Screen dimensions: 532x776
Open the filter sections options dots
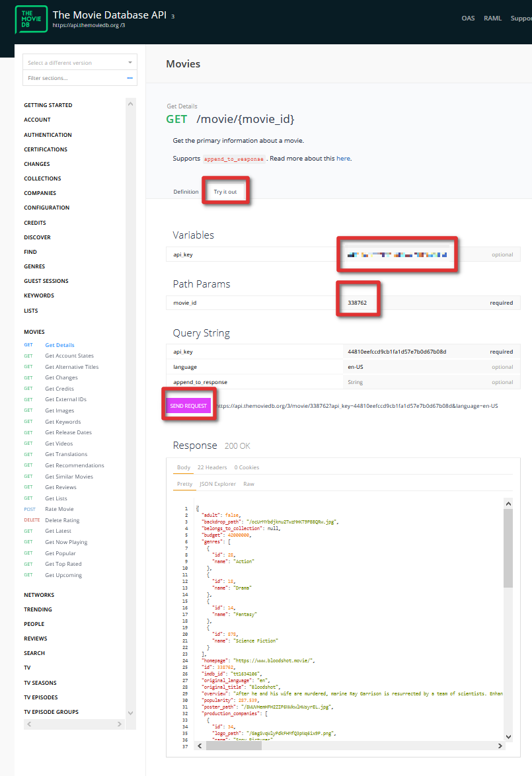pyautogui.click(x=130, y=78)
